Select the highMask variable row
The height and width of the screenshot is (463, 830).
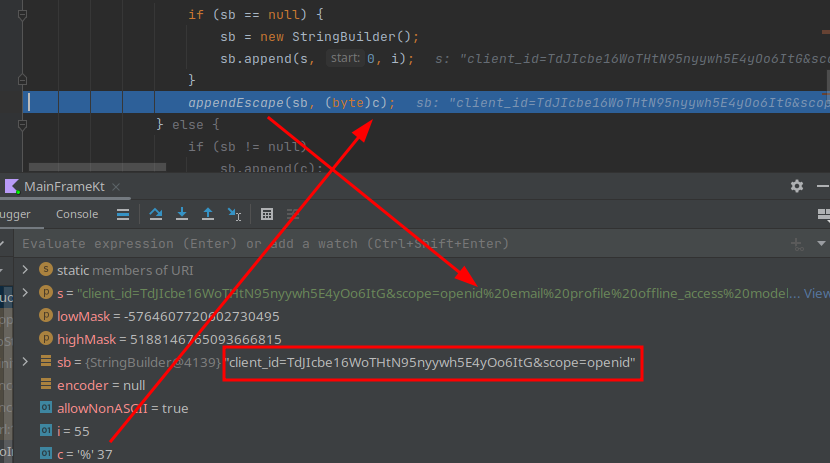tap(168, 339)
